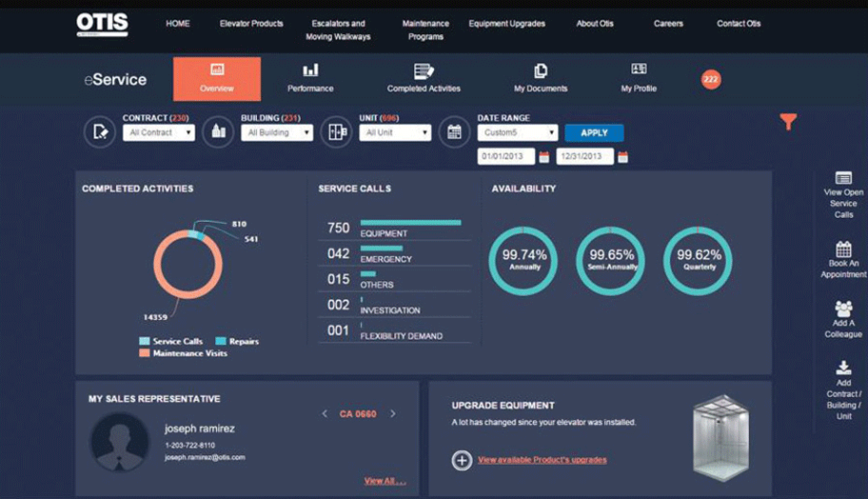Click the My Profile ID card icon
Image resolution: width=868 pixels, height=499 pixels.
point(639,69)
